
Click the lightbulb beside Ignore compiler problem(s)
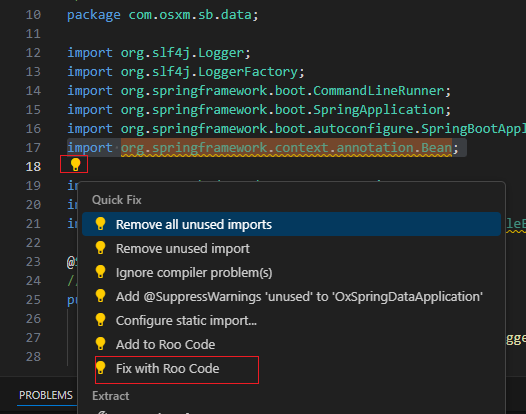[x=100, y=272]
